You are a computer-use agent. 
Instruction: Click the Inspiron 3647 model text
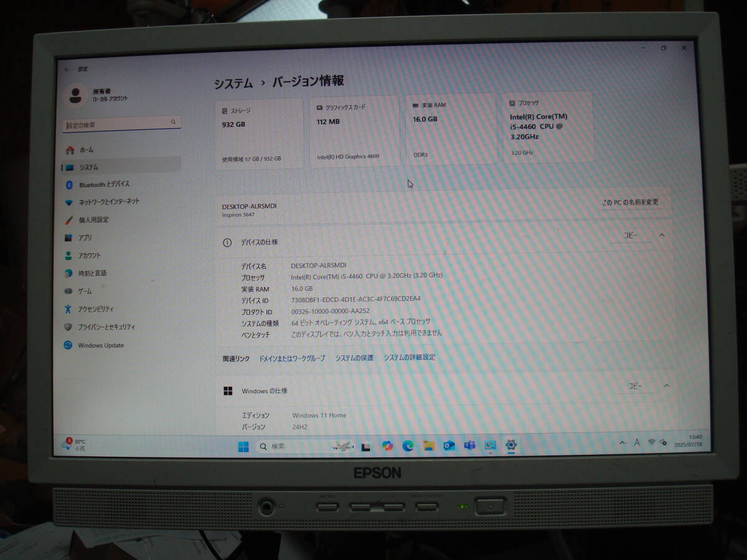pyautogui.click(x=238, y=215)
